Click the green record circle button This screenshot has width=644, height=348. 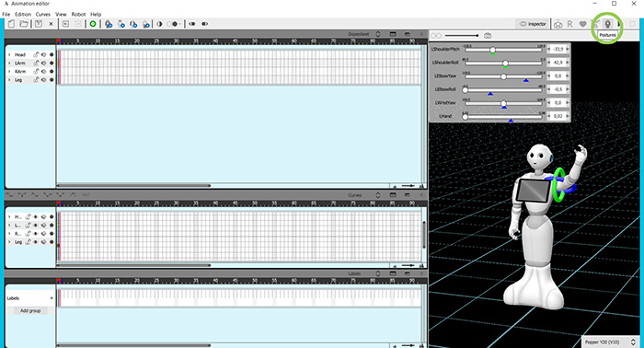click(93, 24)
